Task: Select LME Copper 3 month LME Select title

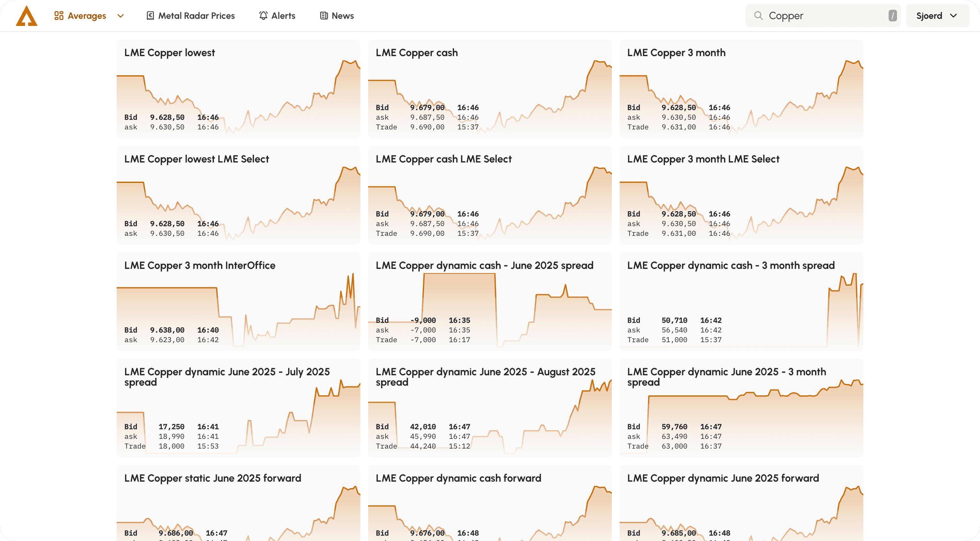Action: pyautogui.click(x=704, y=159)
